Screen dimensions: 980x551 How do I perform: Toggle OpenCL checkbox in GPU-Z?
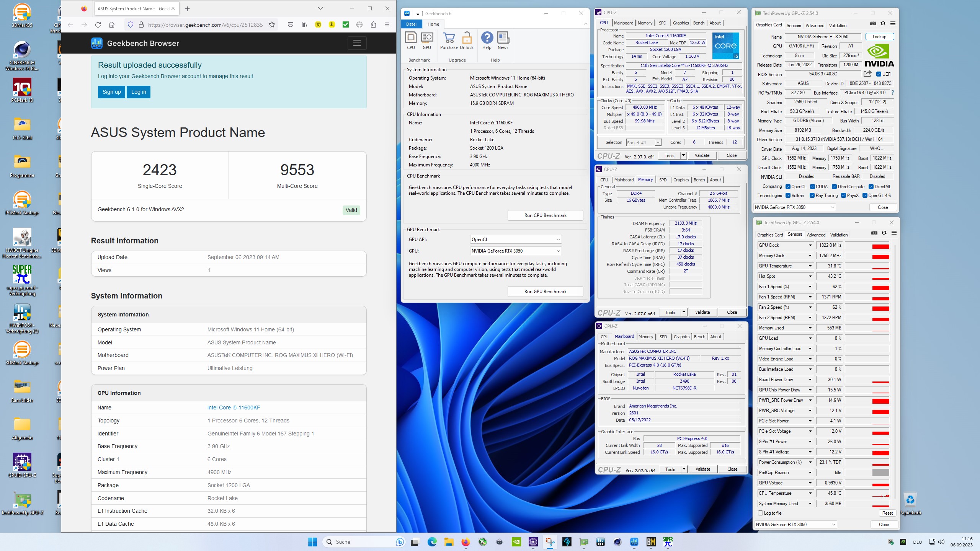(788, 187)
